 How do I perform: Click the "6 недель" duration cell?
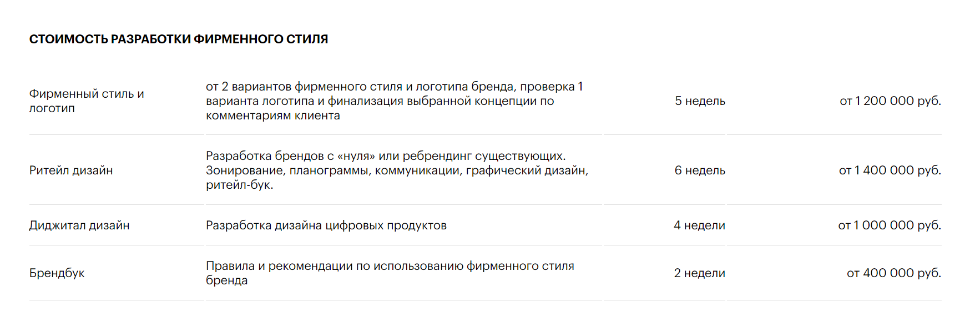click(x=700, y=170)
